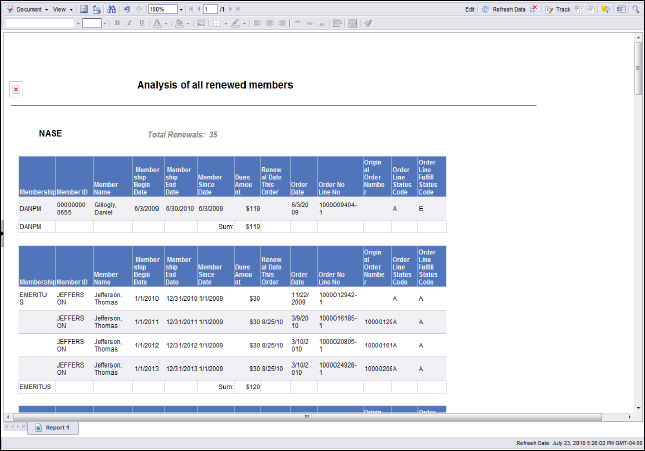Click the page number input field
The image size is (645, 451).
coord(208,8)
